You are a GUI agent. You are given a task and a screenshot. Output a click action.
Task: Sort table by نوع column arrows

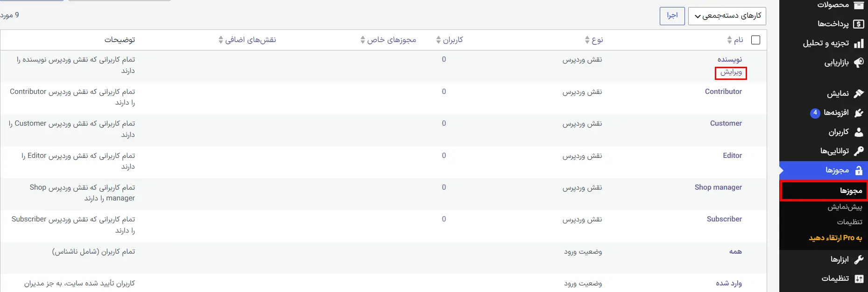tap(587, 40)
